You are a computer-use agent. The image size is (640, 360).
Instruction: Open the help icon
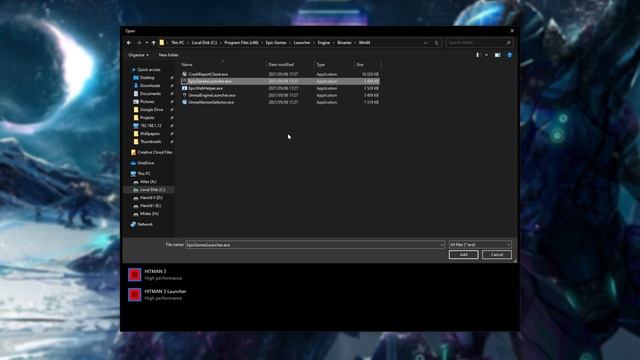(x=509, y=55)
